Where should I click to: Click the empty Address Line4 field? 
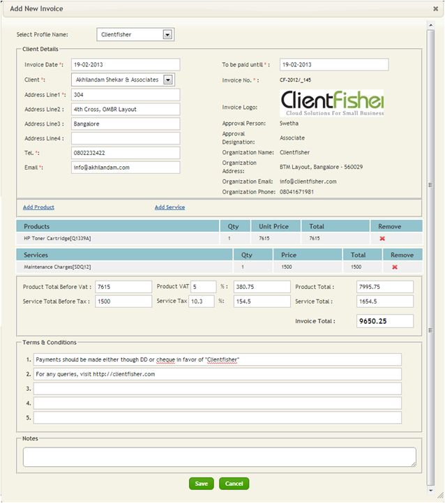[126, 138]
